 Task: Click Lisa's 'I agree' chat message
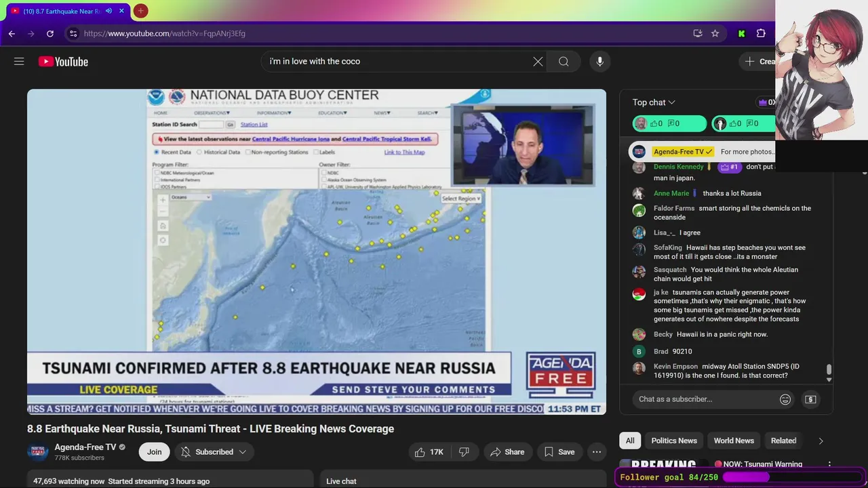click(x=726, y=232)
